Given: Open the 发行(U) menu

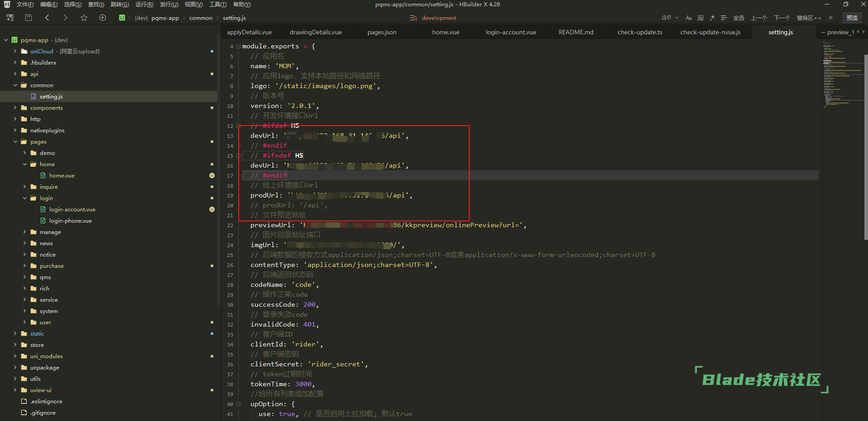Looking at the screenshot, I should 169,5.
